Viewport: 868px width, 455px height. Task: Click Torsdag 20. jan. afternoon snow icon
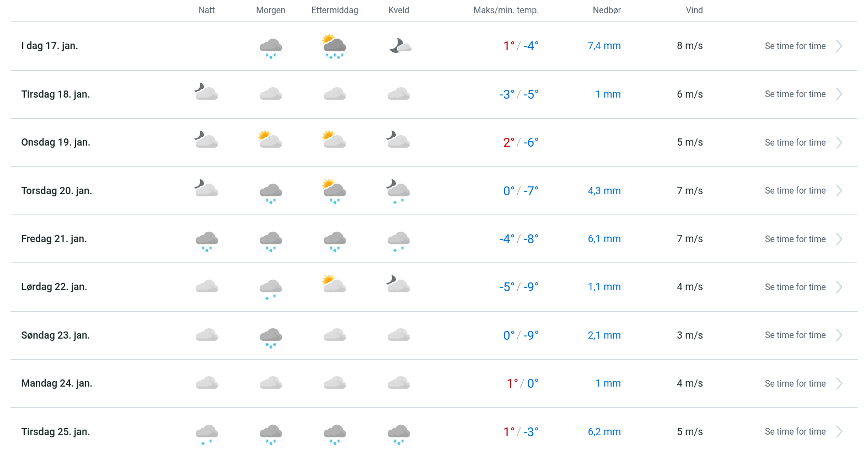(334, 190)
